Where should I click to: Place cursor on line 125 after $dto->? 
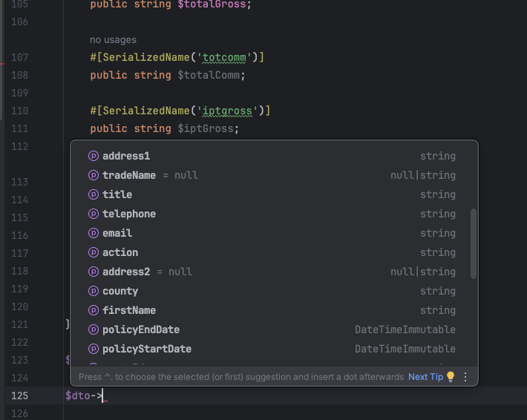pos(105,396)
